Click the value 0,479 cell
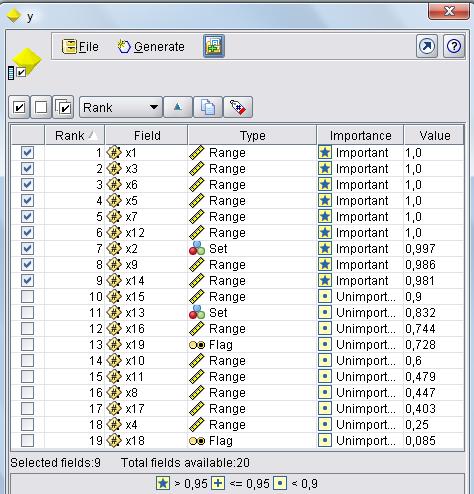This screenshot has height=494, width=474. [x=434, y=377]
